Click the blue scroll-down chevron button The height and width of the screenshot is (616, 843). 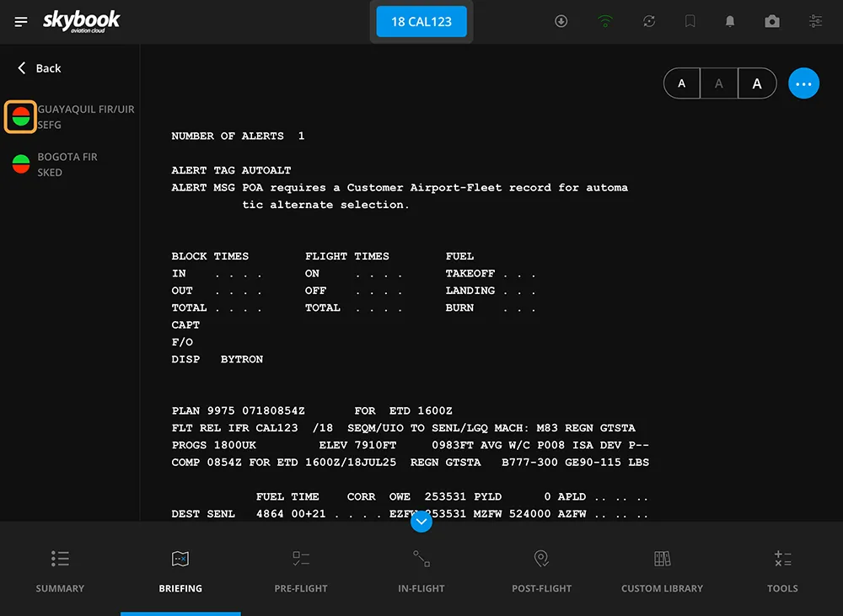click(x=421, y=522)
